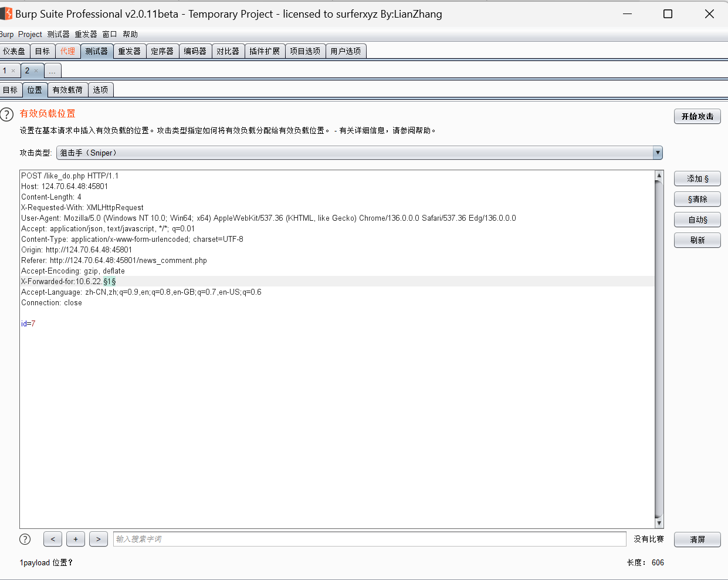This screenshot has width=728, height=580.
Task: Switch to the 代理 proxy tab
Action: click(68, 51)
